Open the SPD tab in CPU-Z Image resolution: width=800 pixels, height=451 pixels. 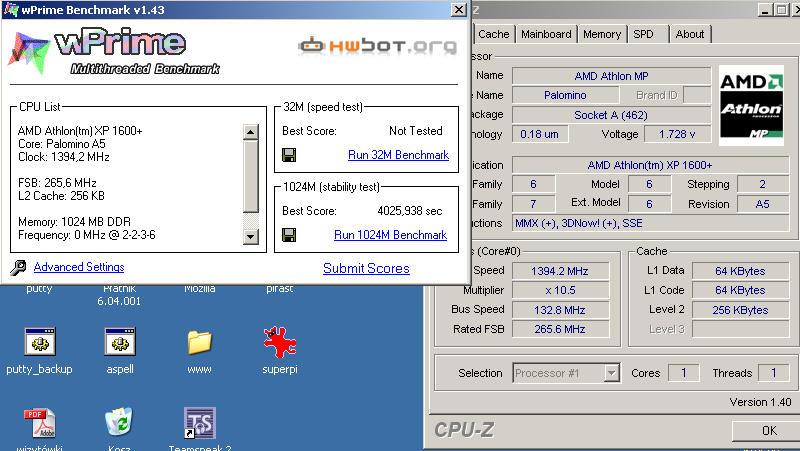[643, 34]
